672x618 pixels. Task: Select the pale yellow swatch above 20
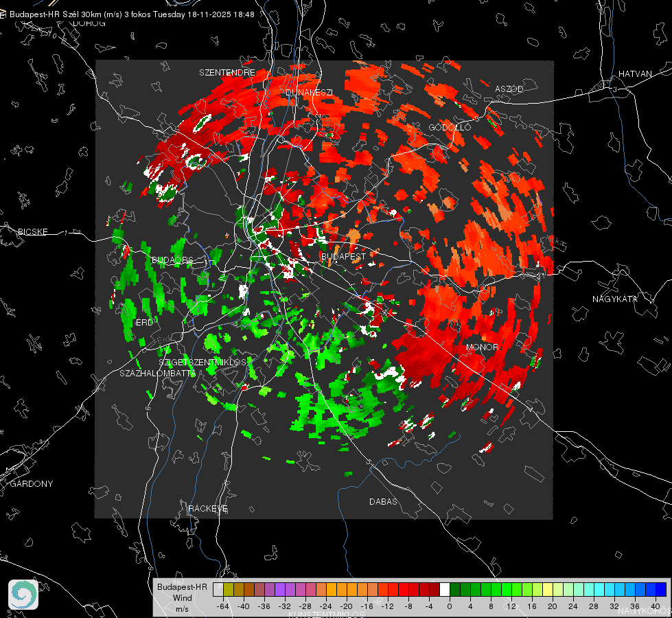(548, 590)
